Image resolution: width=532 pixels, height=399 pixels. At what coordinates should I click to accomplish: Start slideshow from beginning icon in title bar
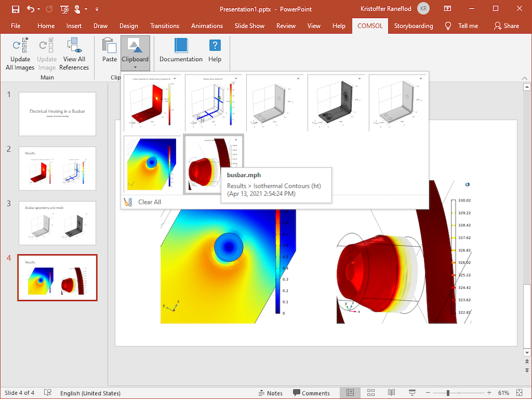click(64, 9)
